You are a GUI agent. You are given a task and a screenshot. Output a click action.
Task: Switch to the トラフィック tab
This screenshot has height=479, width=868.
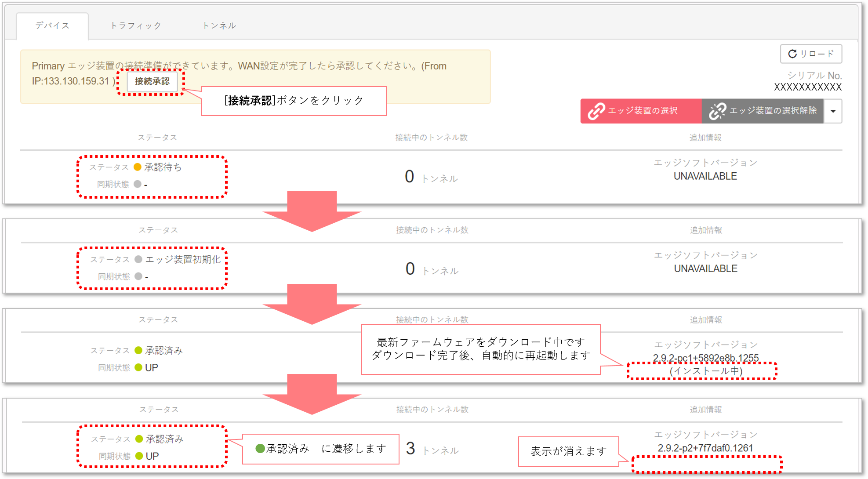[136, 25]
